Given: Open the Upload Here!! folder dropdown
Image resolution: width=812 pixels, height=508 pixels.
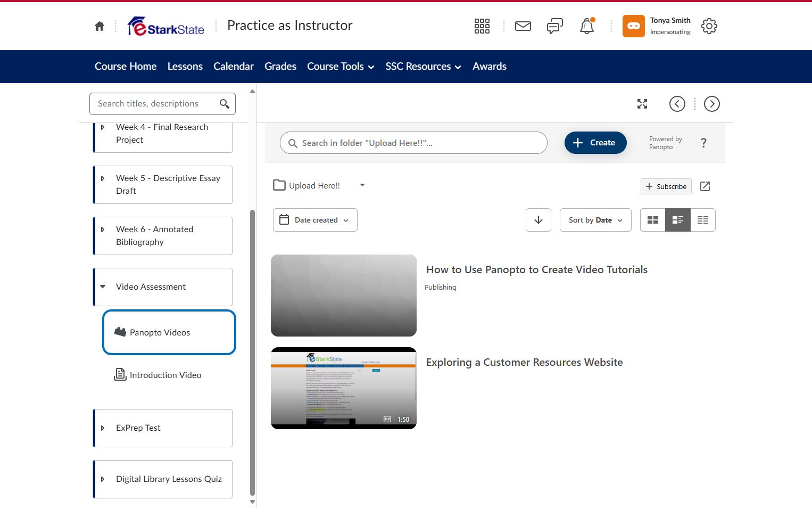Looking at the screenshot, I should click(362, 185).
